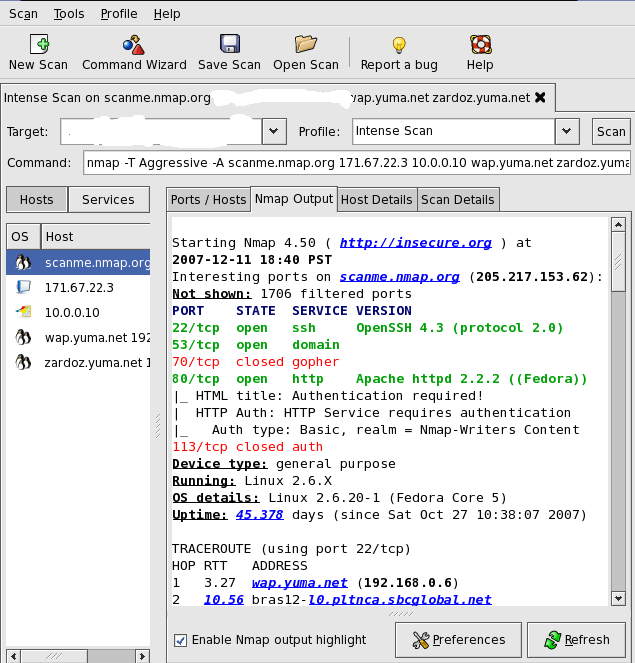The width and height of the screenshot is (635, 663).
Task: Switch to the Ports / Hosts tab
Action: (x=208, y=200)
